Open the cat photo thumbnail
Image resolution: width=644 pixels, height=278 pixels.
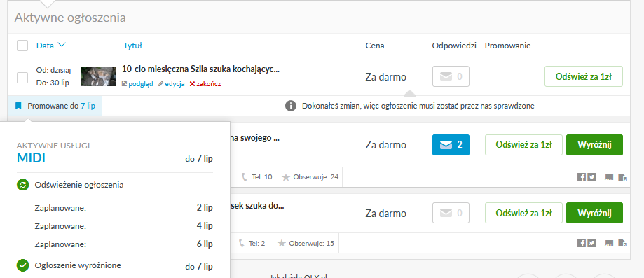(97, 76)
